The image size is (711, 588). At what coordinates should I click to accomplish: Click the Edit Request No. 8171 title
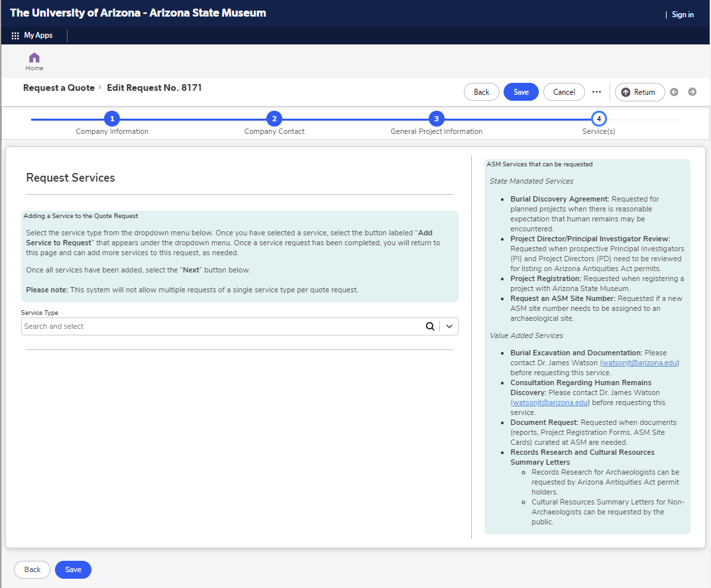pos(154,88)
